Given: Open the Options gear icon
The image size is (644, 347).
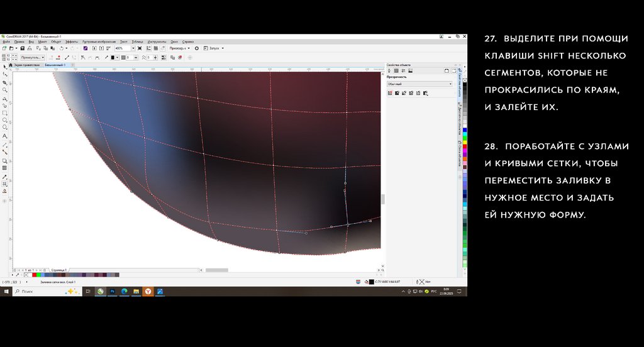Looking at the screenshot, I should tap(197, 48).
